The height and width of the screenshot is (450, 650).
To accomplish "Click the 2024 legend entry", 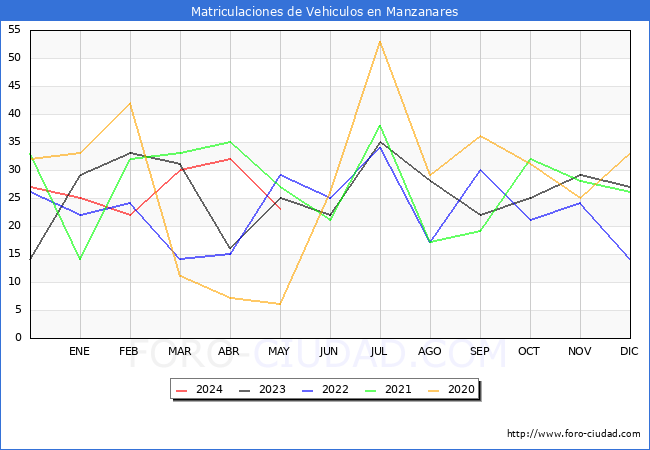I will pyautogui.click(x=199, y=390).
